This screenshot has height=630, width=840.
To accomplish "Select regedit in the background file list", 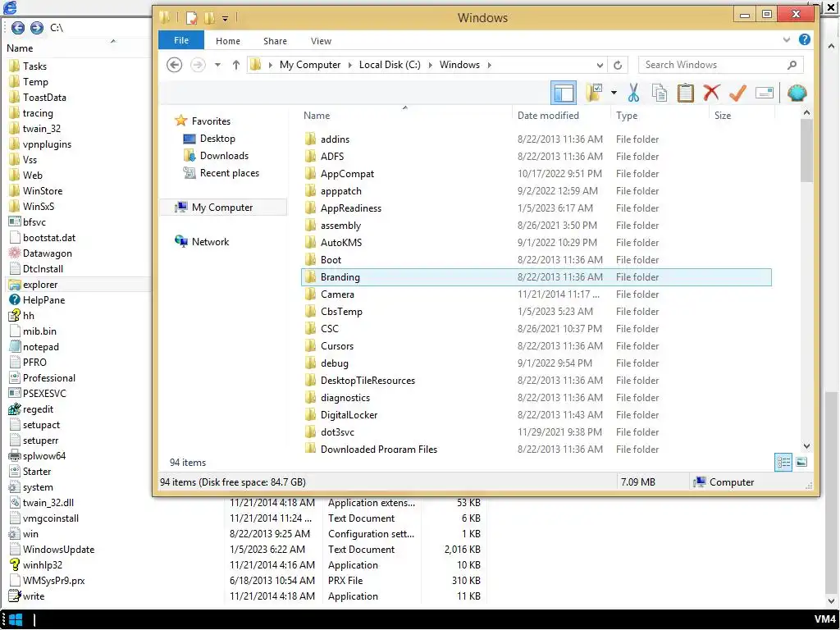I will [x=38, y=409].
